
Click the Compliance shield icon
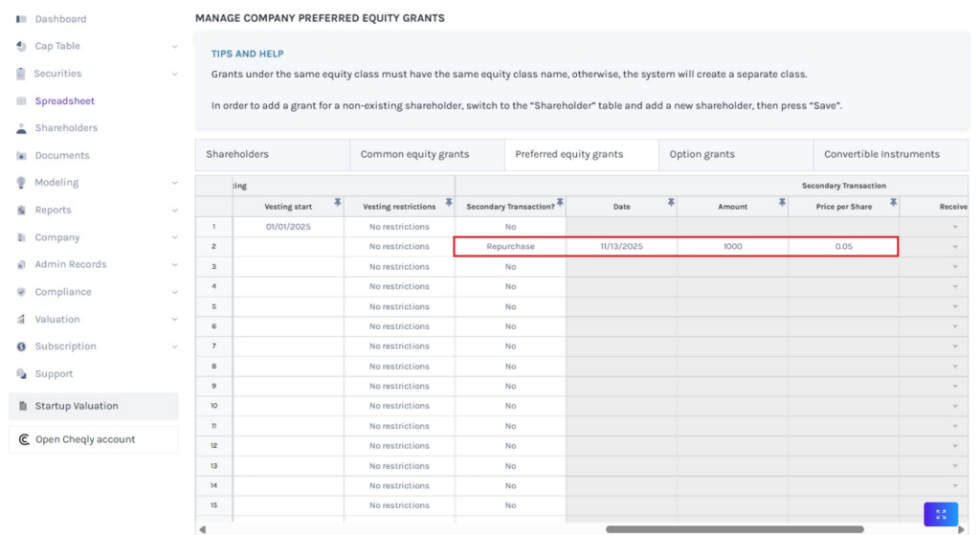point(21,292)
